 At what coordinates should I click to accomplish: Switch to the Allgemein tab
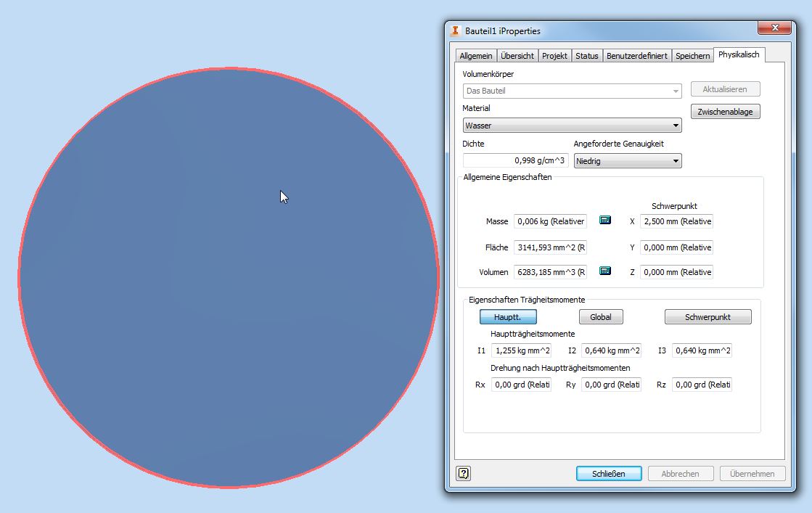point(476,56)
